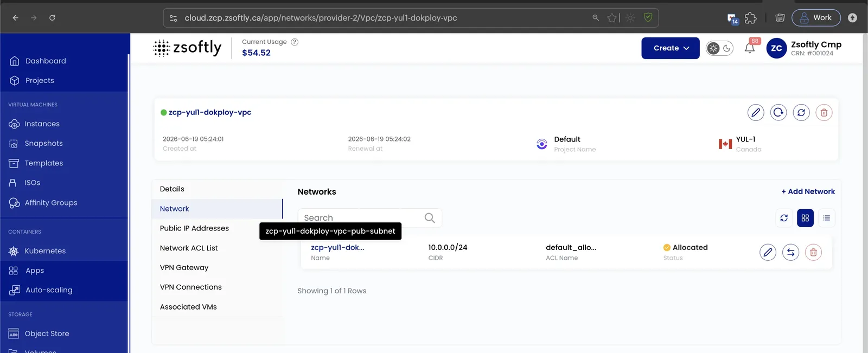Refresh the networks list
Viewport: 868px width, 353px height.
pos(784,218)
